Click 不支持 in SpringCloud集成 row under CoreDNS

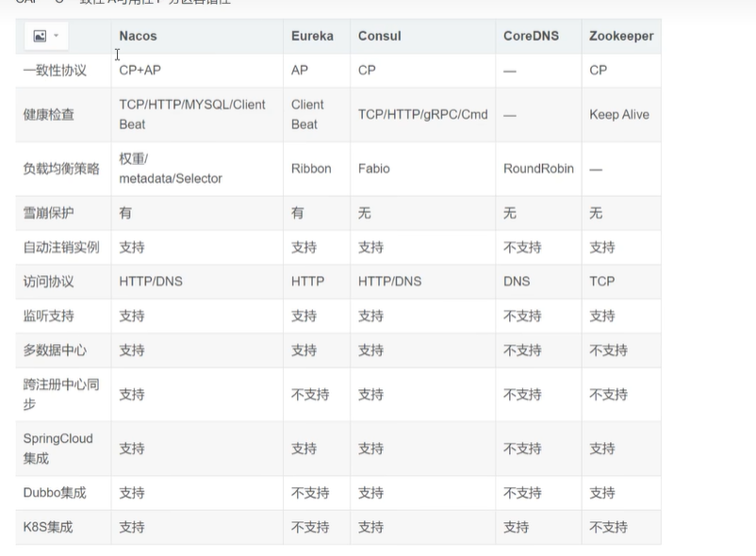point(522,449)
